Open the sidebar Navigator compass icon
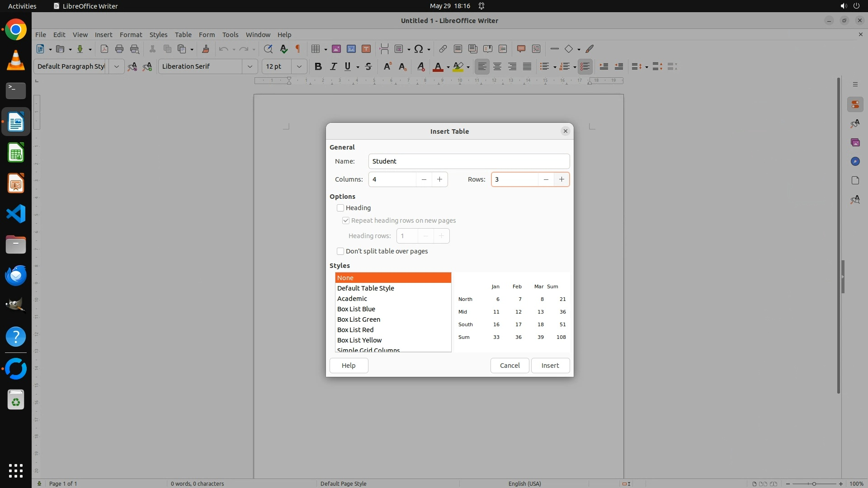This screenshot has height=488, width=868. 855,161
